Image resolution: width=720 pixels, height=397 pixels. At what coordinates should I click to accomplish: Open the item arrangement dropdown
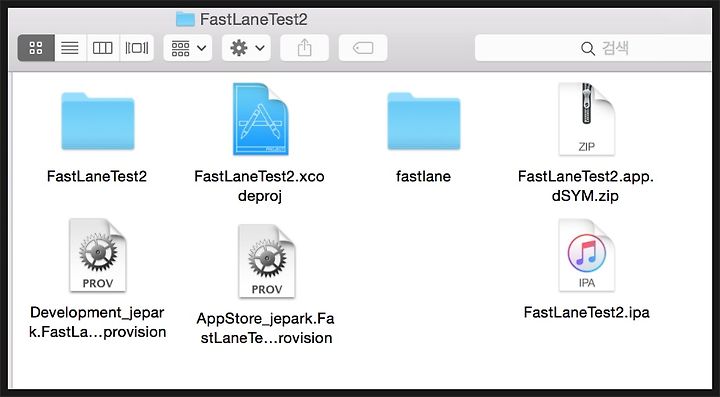(x=188, y=48)
